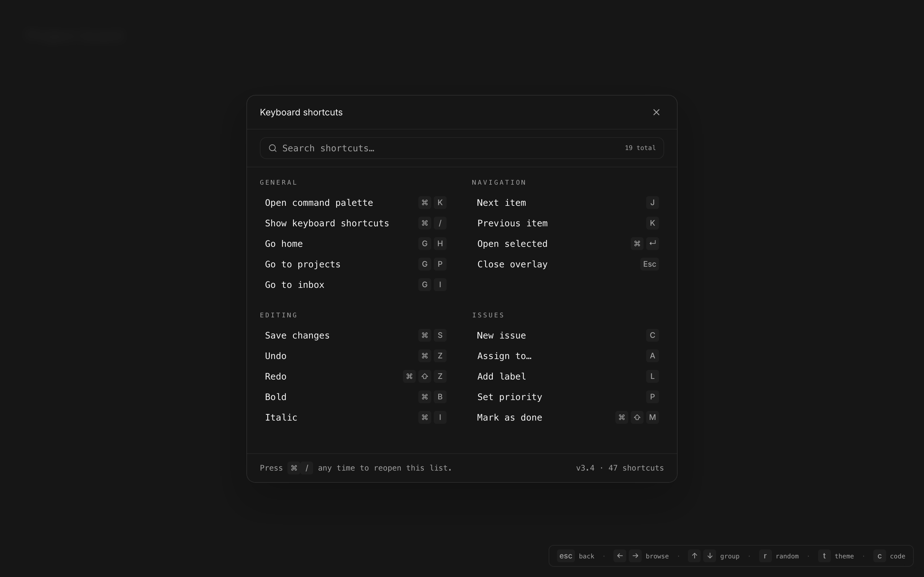Toggle theme with the t key hint

[824, 556]
